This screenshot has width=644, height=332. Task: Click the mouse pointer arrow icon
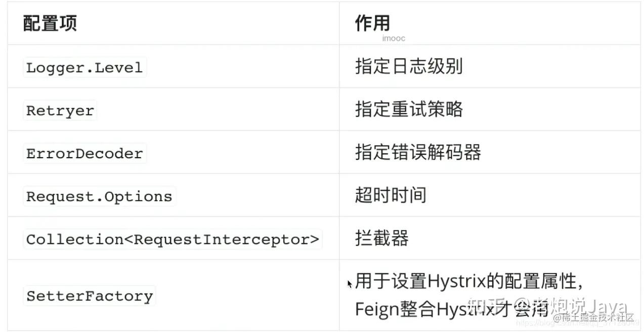tap(350, 284)
